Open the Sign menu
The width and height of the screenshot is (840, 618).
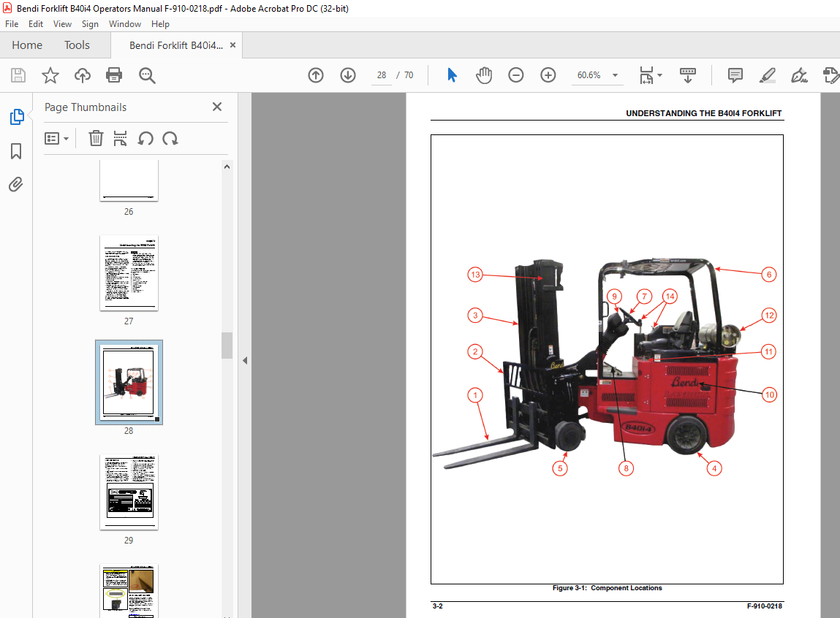click(90, 24)
